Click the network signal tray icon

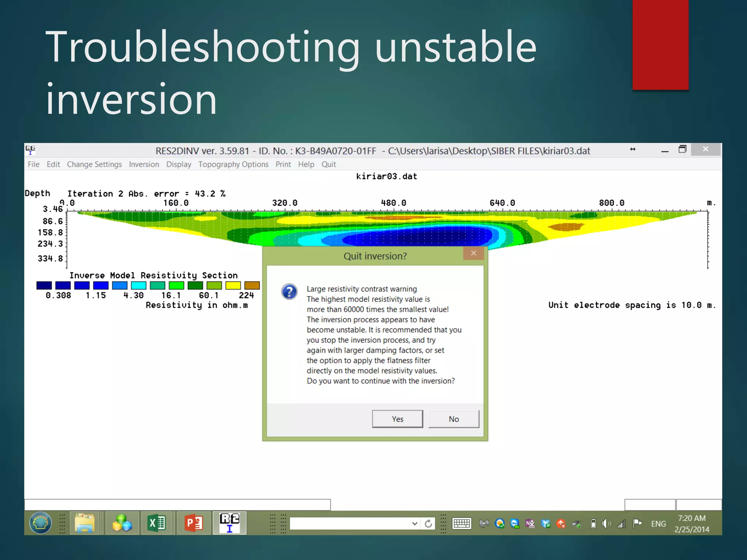622,524
